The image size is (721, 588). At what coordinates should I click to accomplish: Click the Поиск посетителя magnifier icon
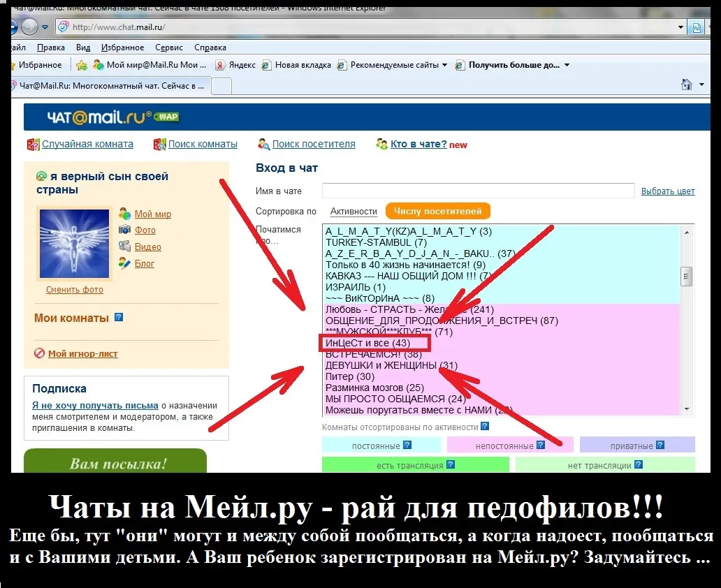[263, 145]
